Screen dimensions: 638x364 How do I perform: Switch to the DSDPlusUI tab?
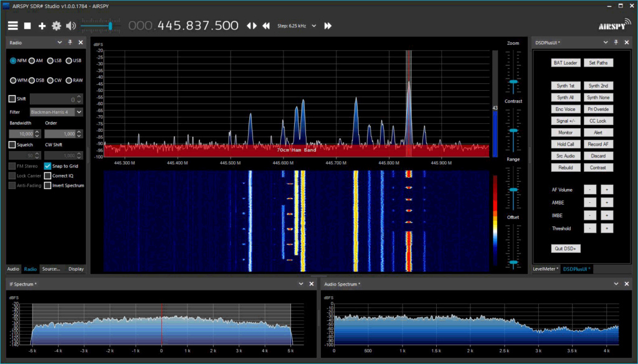click(576, 269)
